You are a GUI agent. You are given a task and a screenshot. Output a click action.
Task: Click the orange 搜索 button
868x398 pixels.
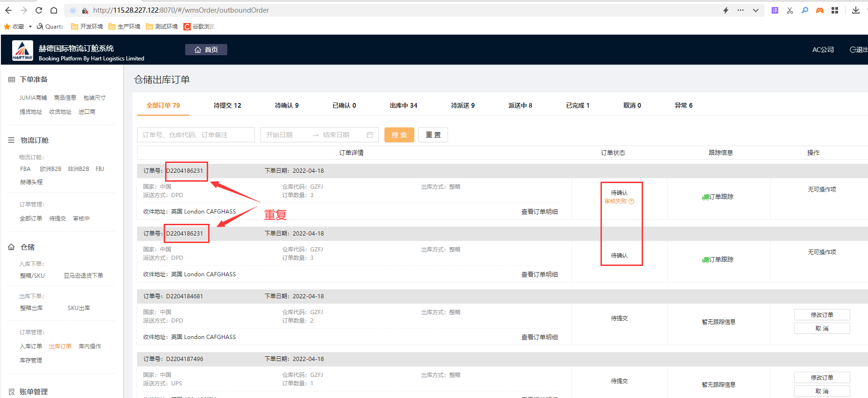pos(399,135)
